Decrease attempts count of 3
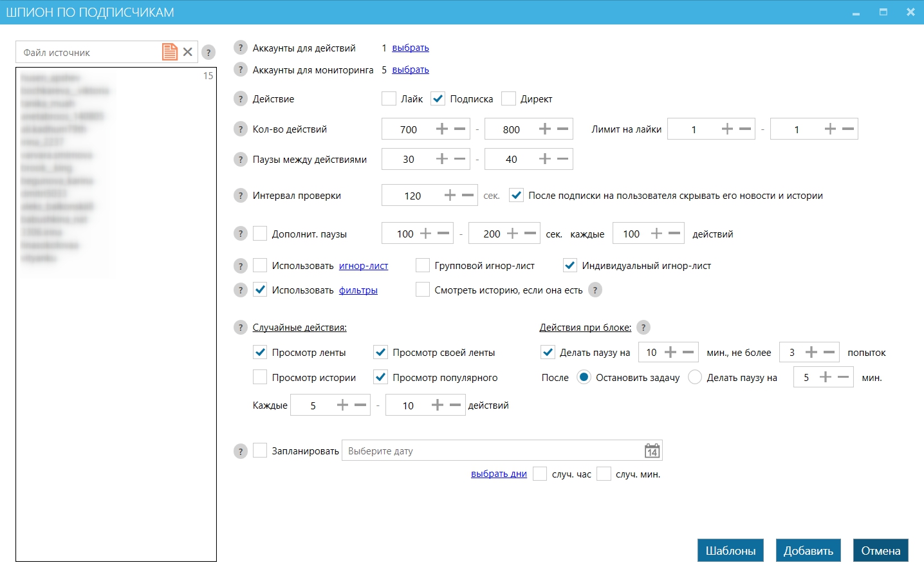The image size is (924, 576). coord(829,352)
